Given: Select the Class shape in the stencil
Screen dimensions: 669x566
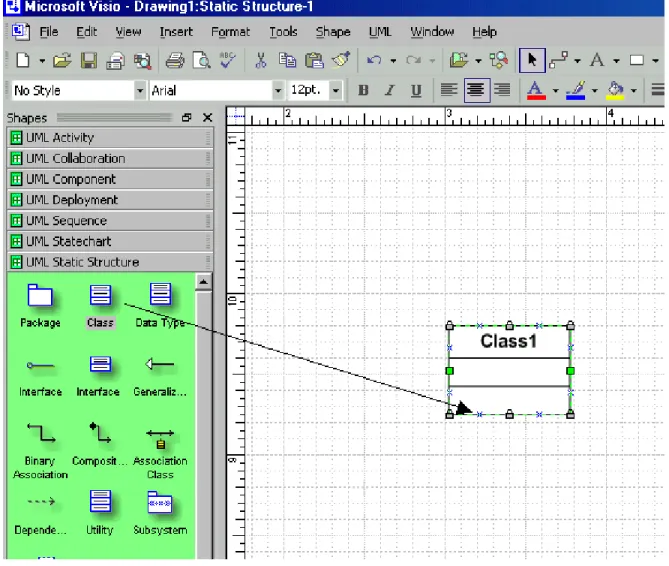Looking at the screenshot, I should (100, 305).
